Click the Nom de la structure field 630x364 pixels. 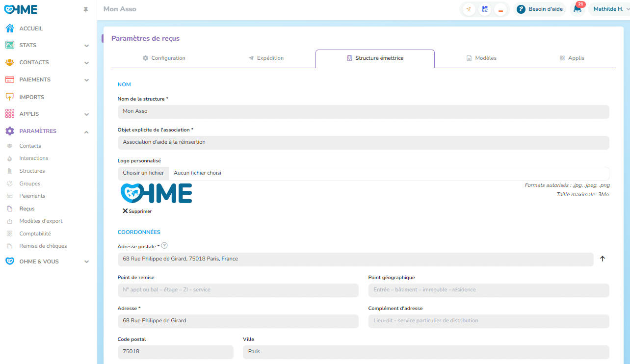pyautogui.click(x=363, y=111)
